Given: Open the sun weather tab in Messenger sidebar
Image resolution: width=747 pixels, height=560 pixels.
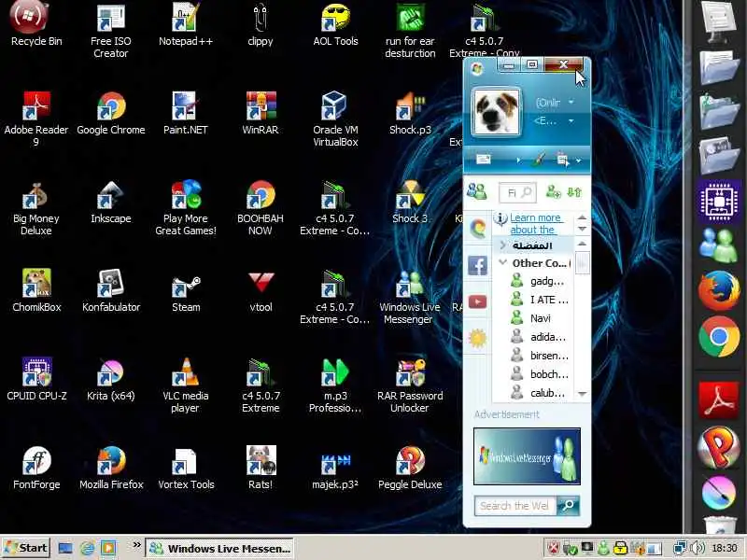Looking at the screenshot, I should click(x=477, y=338).
